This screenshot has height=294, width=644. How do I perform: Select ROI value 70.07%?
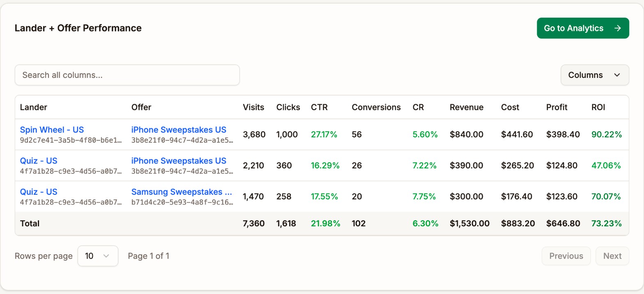click(x=606, y=196)
